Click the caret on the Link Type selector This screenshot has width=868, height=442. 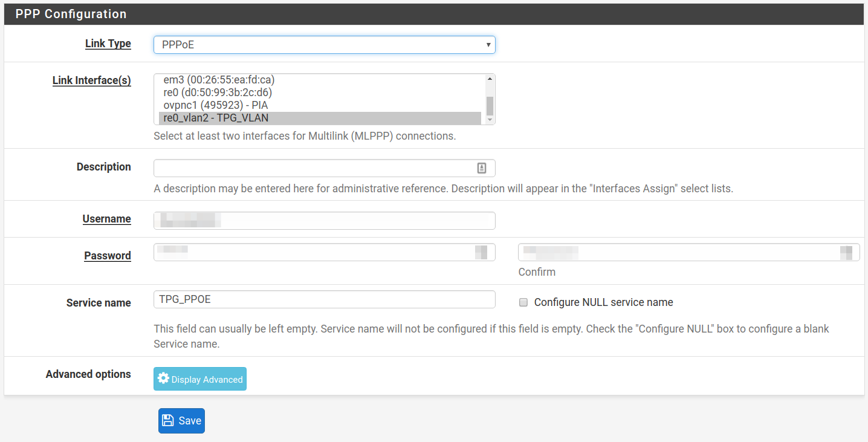pyautogui.click(x=487, y=44)
